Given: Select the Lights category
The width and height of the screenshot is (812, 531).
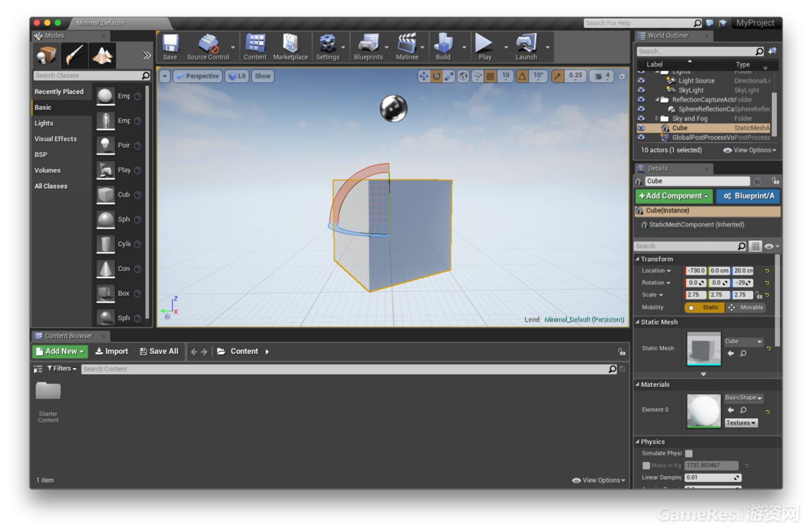Looking at the screenshot, I should [x=44, y=123].
